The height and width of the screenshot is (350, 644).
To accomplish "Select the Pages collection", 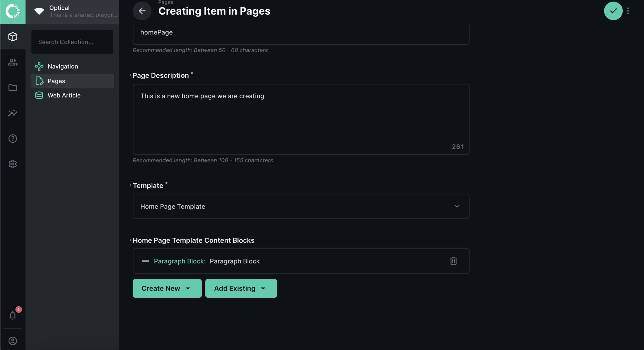I will pos(72,81).
